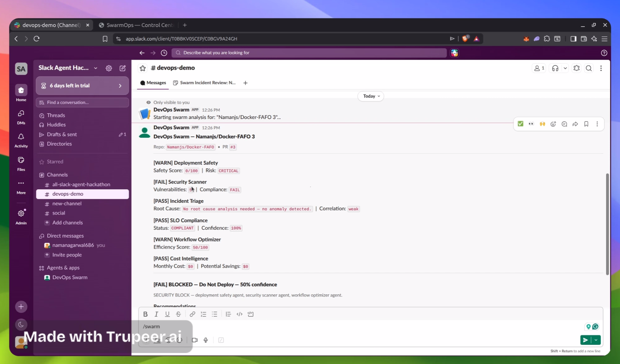The image size is (620, 364).
Task: Open the Swarm Incident Review tab
Action: coord(204,83)
